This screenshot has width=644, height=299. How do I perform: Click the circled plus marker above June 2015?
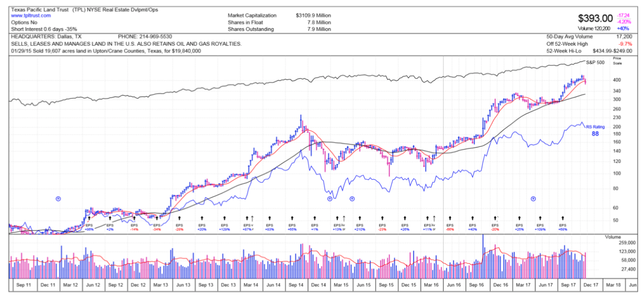pyautogui.click(x=352, y=199)
